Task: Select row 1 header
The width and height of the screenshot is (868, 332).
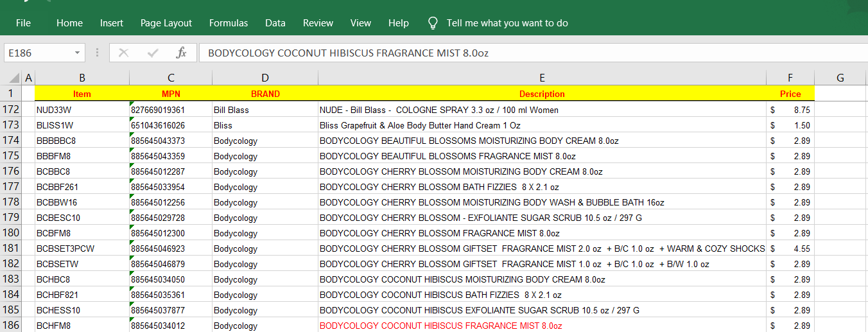Action: click(x=11, y=93)
